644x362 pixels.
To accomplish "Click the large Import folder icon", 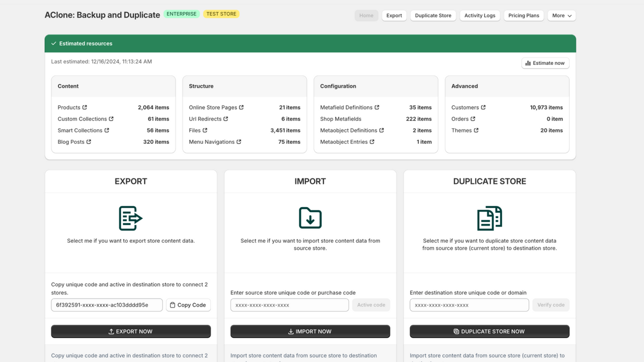I will (x=310, y=218).
